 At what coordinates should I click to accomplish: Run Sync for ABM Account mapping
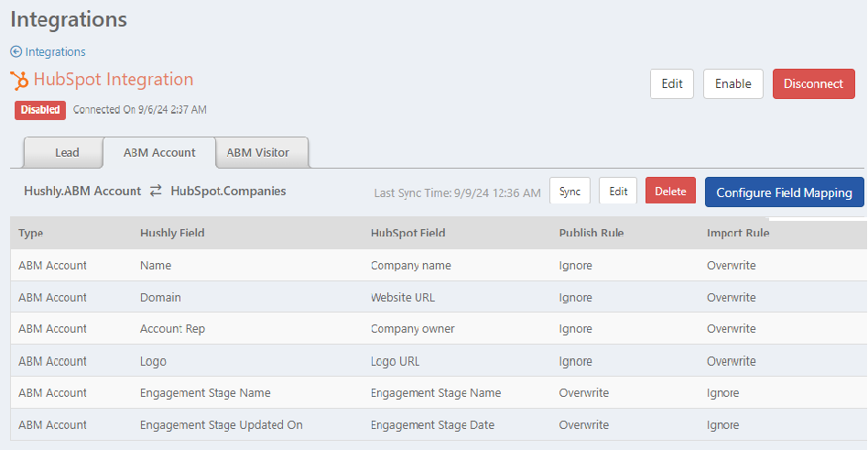pos(570,192)
